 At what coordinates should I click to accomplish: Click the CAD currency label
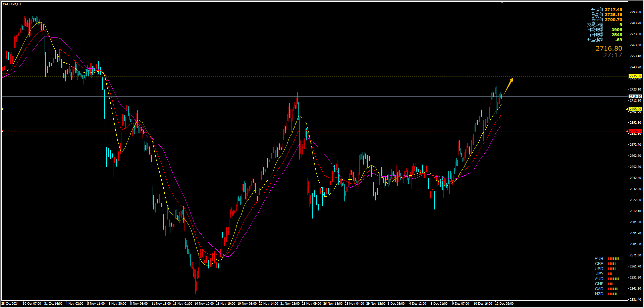[599, 289]
